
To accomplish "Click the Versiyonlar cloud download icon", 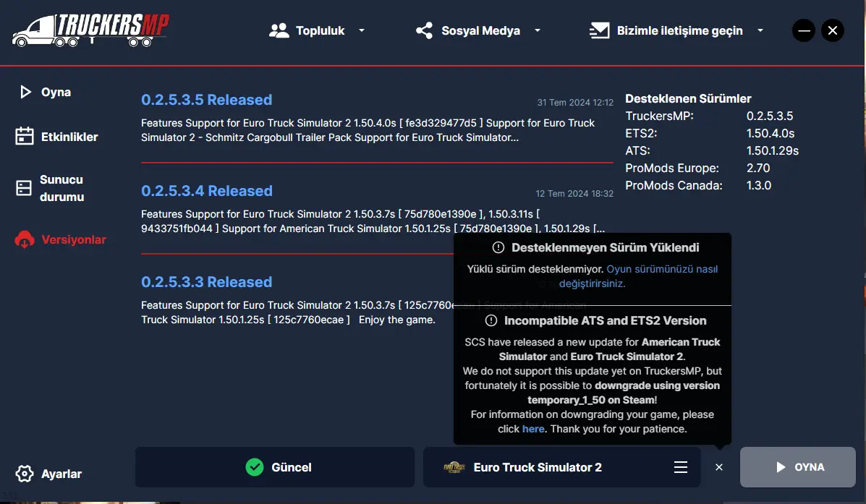I will 25,239.
